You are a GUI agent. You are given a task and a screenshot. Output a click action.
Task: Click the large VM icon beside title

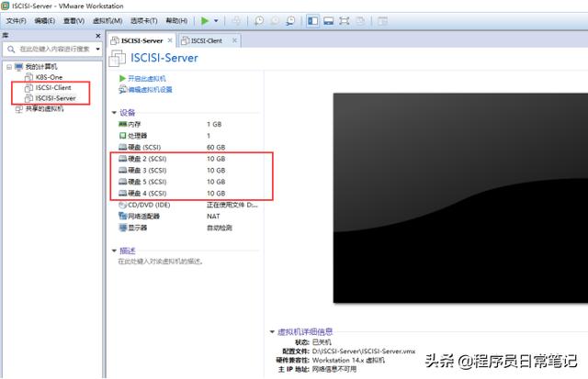117,59
